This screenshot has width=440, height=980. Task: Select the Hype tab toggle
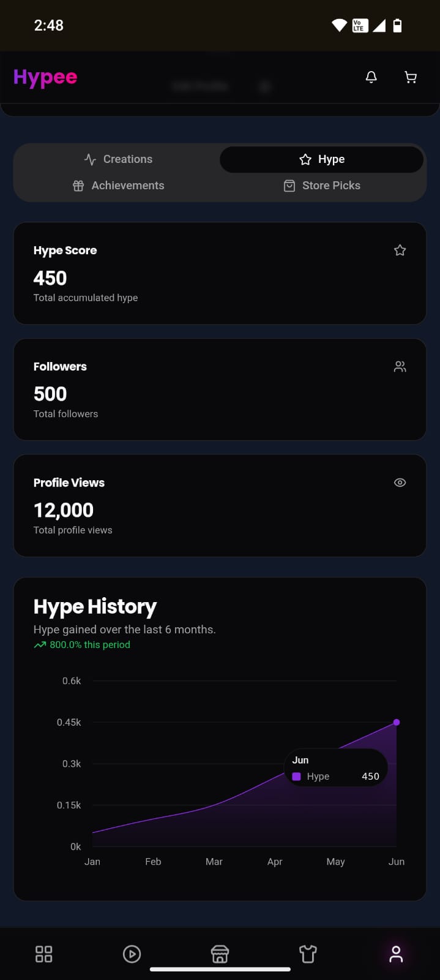tap(321, 159)
